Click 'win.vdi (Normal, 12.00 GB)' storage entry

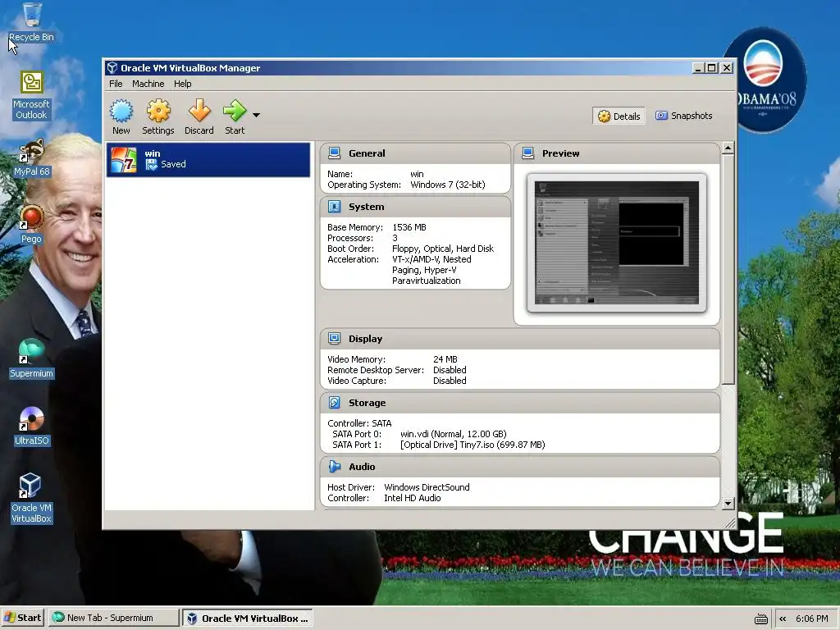pos(453,434)
